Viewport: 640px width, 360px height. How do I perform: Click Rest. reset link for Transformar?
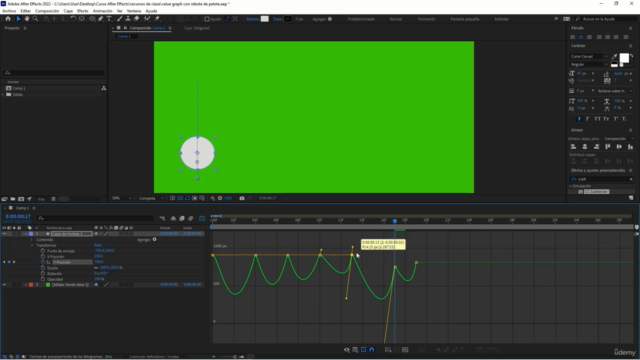coord(98,245)
